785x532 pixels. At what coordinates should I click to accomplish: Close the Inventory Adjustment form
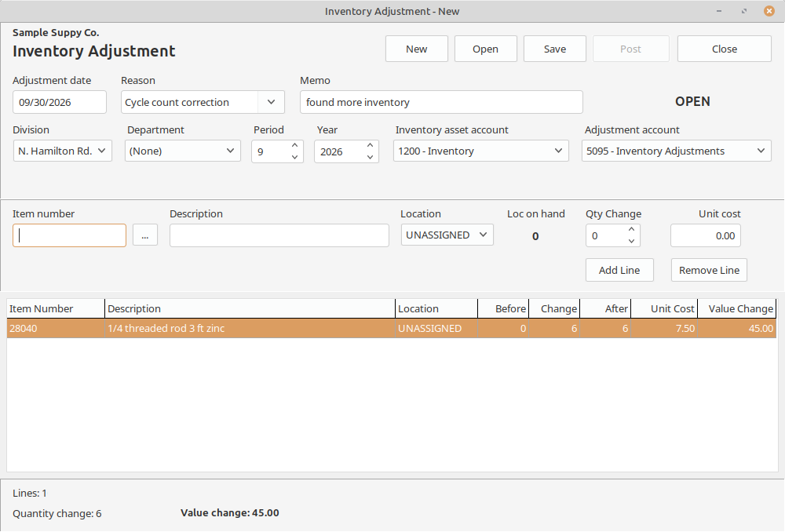pos(725,49)
